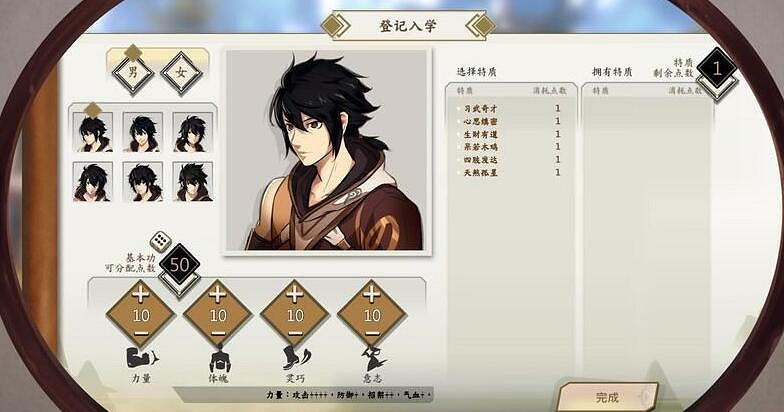Choose the last portrait in the bottom row
Image resolution: width=784 pixels, height=412 pixels.
(x=192, y=181)
